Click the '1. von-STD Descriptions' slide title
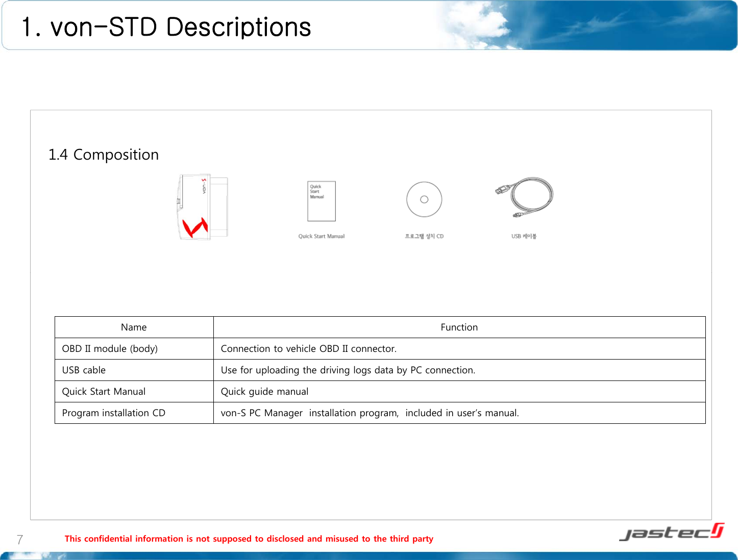 (x=166, y=27)
